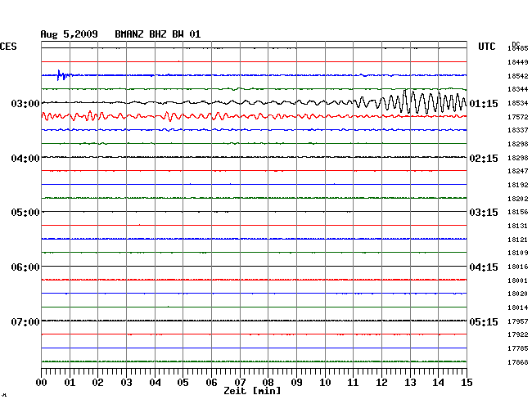Click the 04:15 UTC time label

[484, 267]
